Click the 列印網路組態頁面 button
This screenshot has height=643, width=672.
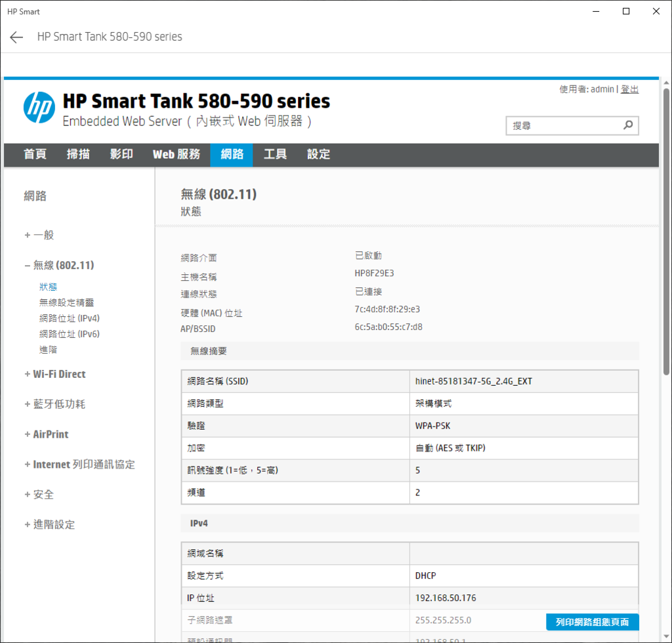pos(593,622)
